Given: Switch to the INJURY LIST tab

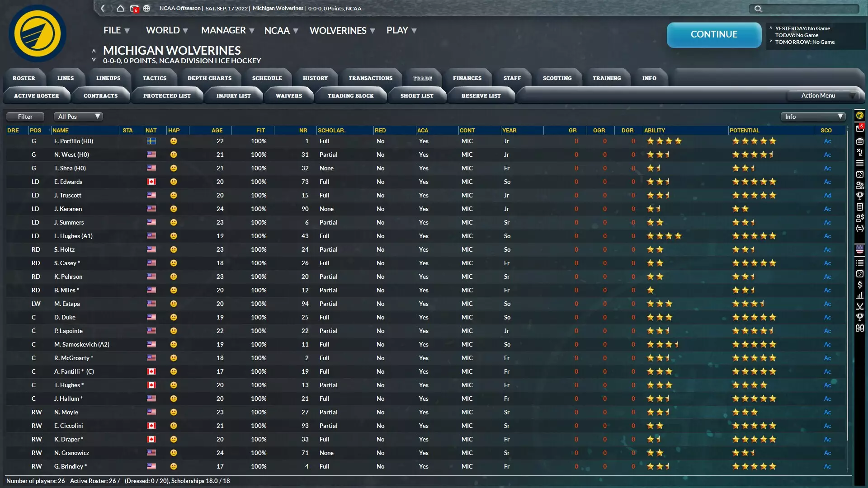Looking at the screenshot, I should (x=234, y=95).
